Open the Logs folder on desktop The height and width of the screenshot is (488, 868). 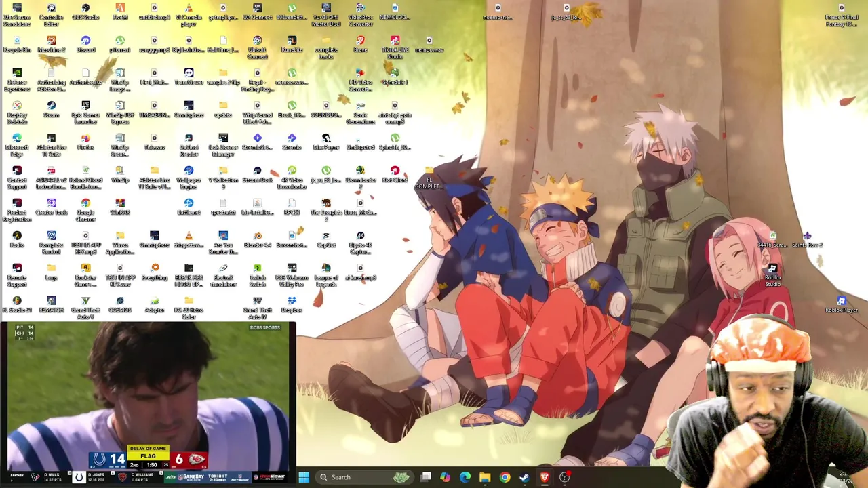[x=52, y=272]
